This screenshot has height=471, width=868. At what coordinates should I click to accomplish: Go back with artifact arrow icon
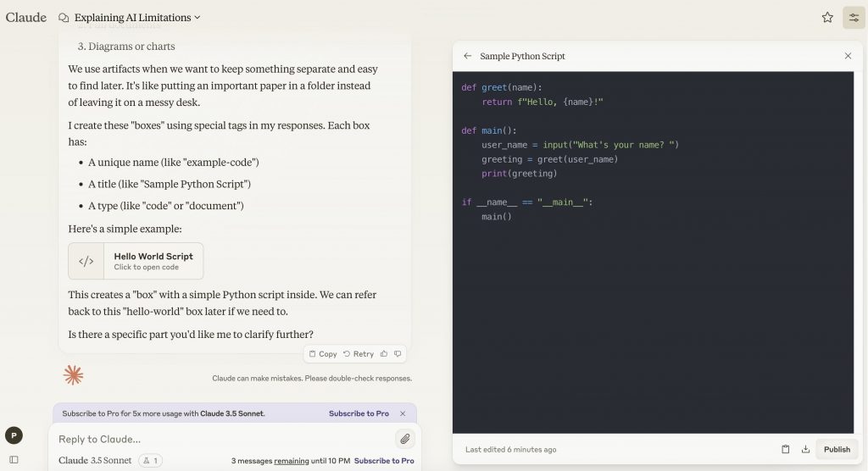point(468,56)
